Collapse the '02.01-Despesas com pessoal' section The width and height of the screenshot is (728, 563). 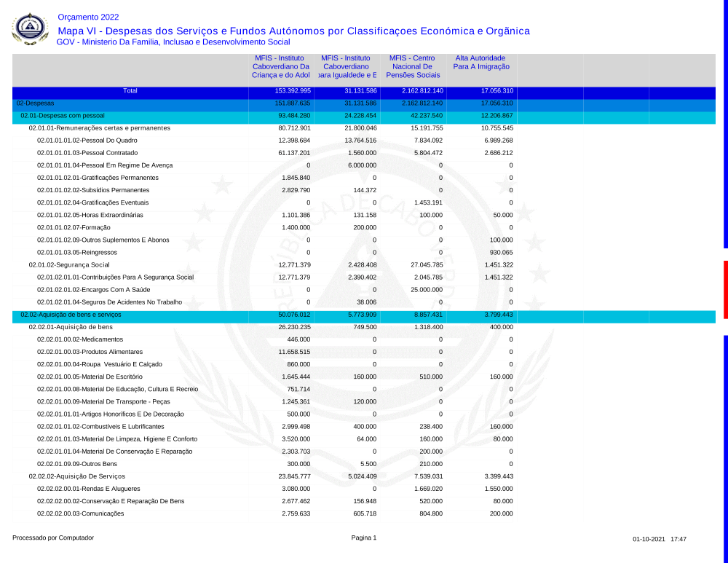tap(63, 116)
